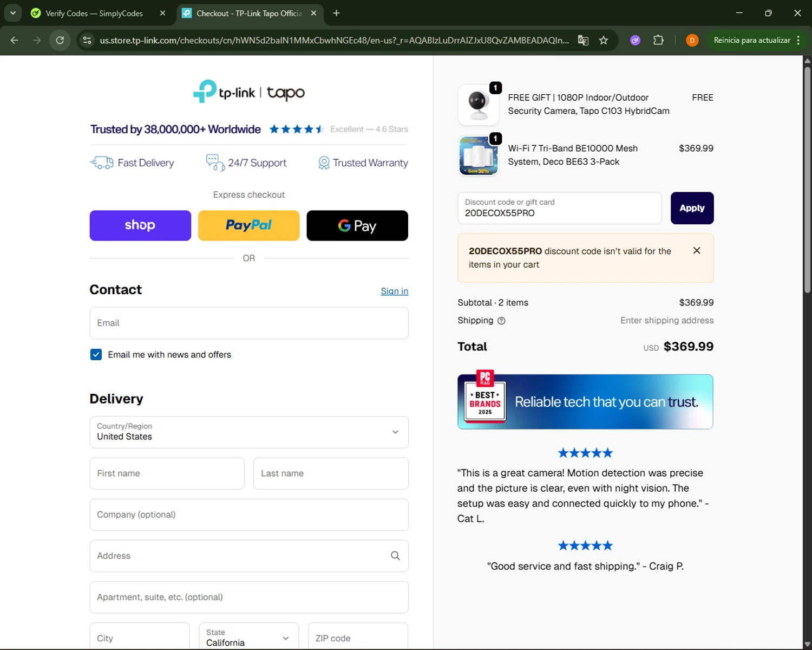Uncheck Email me with news and offers
Viewport: 812px width, 650px height.
96,354
